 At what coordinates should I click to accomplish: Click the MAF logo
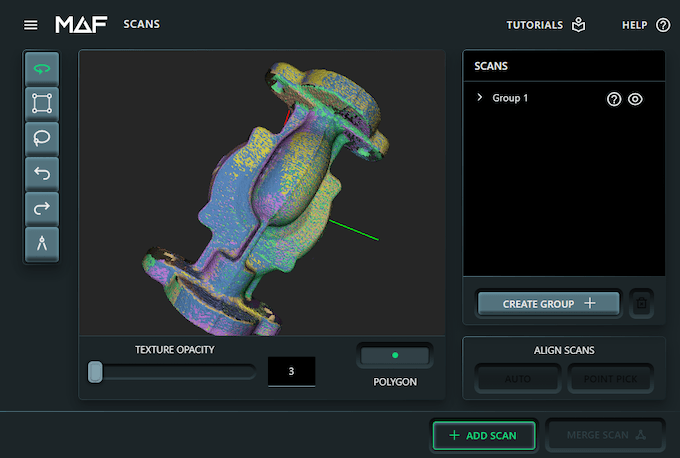pos(82,24)
